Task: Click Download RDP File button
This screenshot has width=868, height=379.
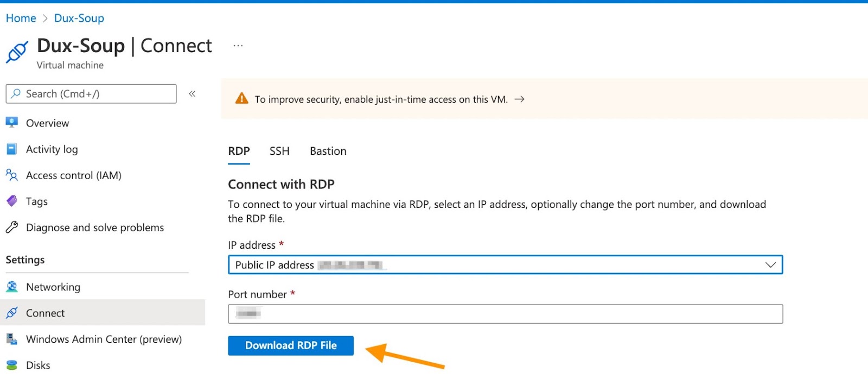Action: (291, 345)
